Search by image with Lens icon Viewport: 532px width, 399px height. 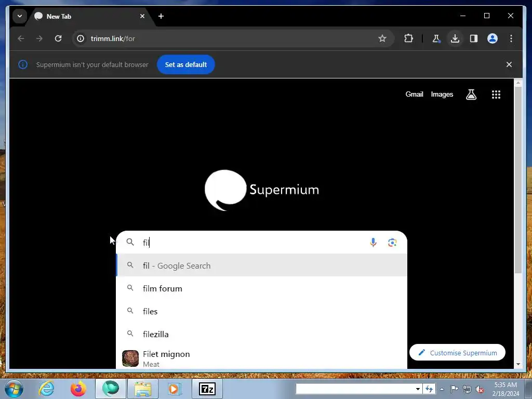(x=392, y=243)
